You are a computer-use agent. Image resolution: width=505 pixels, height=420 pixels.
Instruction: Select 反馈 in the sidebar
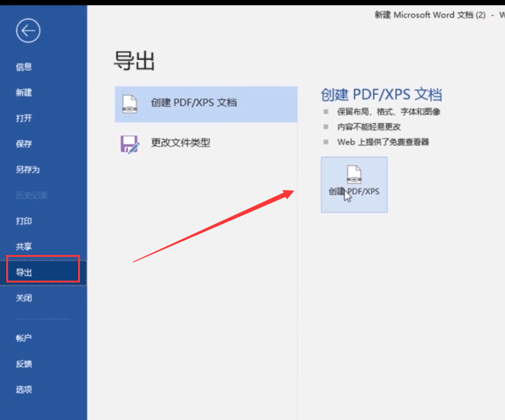point(24,364)
